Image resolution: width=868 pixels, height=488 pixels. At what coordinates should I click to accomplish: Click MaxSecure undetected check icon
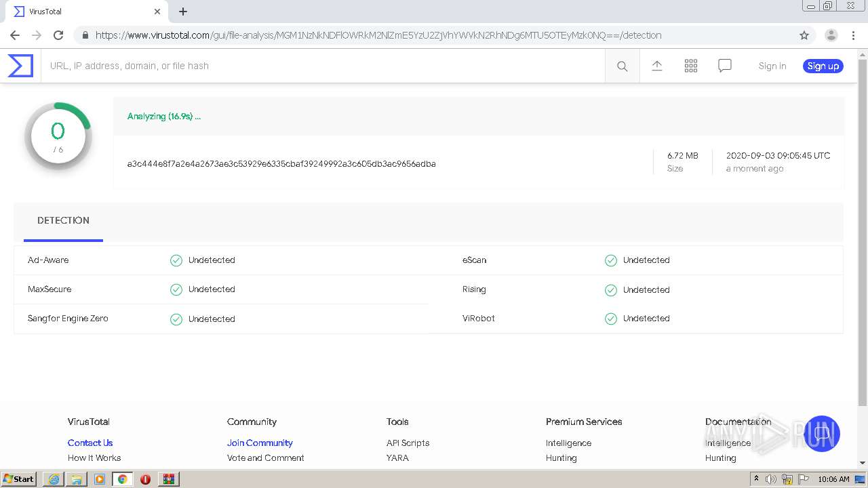click(176, 289)
